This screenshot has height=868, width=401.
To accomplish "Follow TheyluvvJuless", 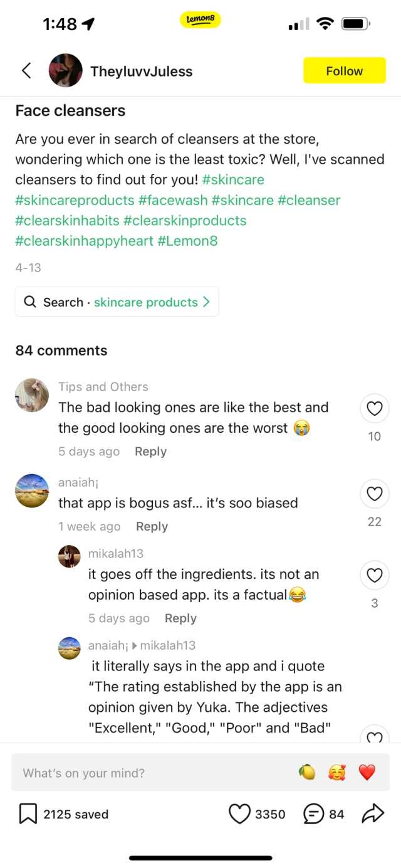I will [x=344, y=71].
